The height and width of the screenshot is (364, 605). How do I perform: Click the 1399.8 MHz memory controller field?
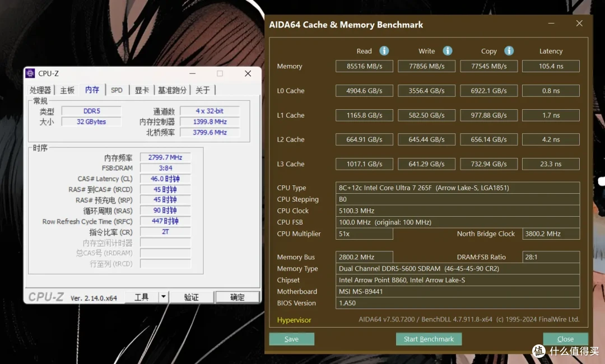point(210,122)
